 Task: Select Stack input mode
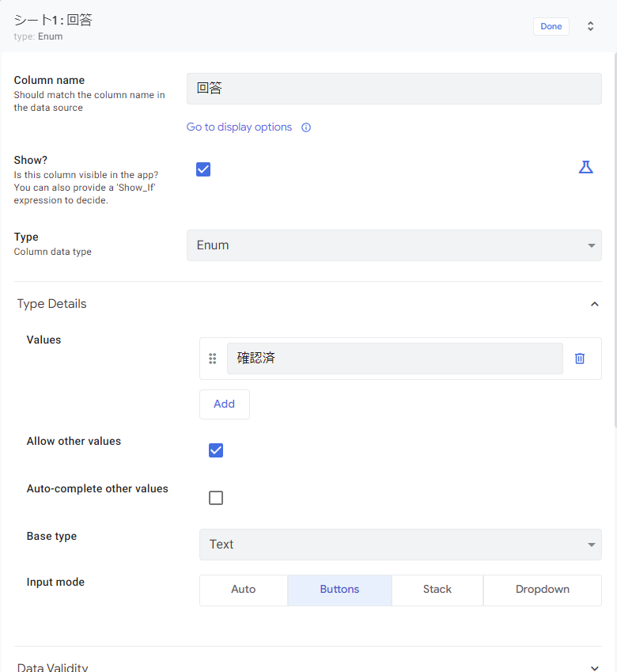[x=437, y=590]
